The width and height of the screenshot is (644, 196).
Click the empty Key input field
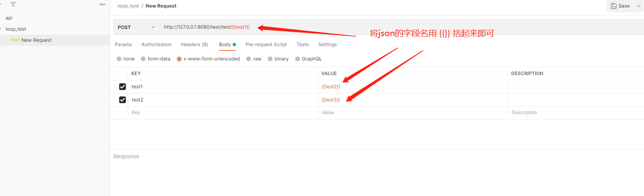click(223, 113)
